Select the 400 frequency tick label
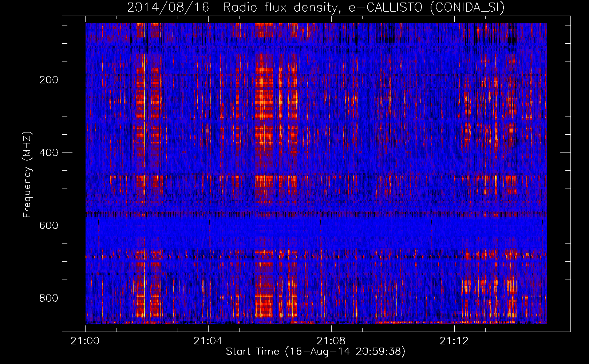The height and width of the screenshot is (364, 589). pyautogui.click(x=49, y=153)
